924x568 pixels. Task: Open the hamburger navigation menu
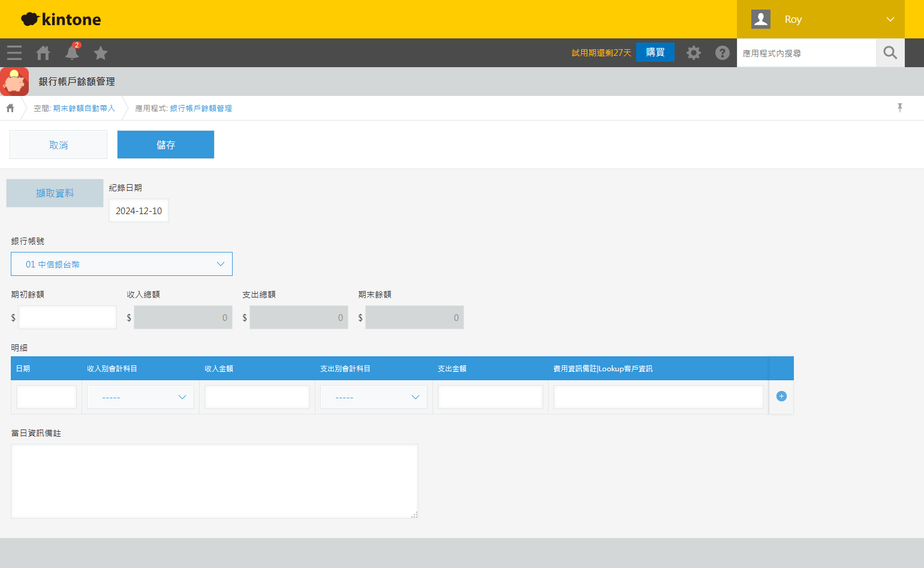(14, 53)
